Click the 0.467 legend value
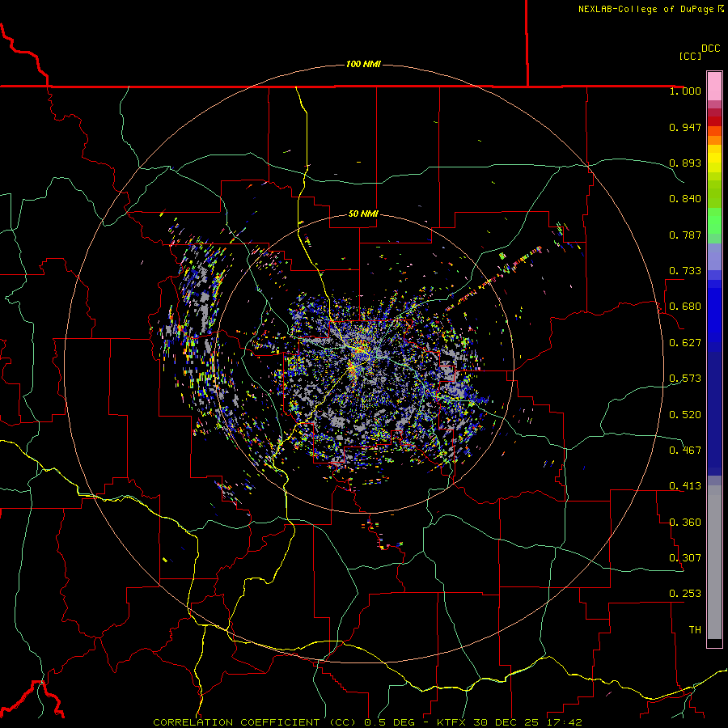The height and width of the screenshot is (728, 728). [685, 451]
